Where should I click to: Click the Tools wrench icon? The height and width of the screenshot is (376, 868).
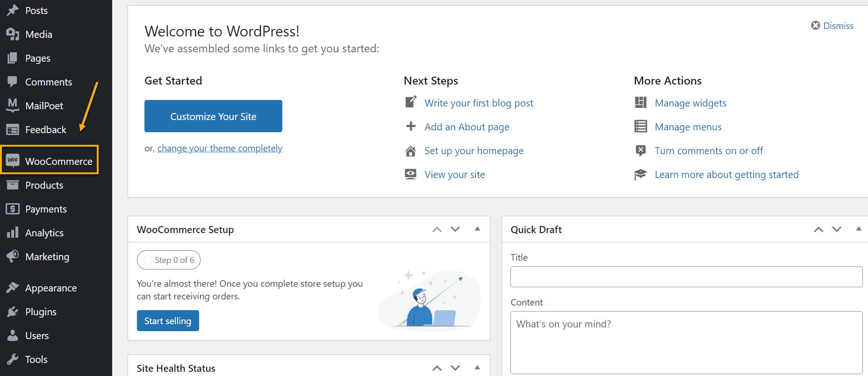click(13, 359)
